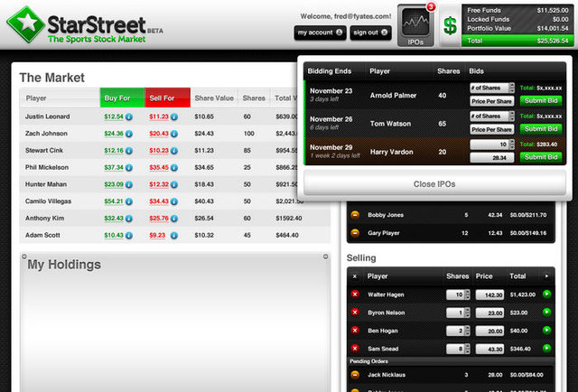Click Ben Hogan shares stepper
The height and width of the screenshot is (392, 578).
tap(468, 331)
